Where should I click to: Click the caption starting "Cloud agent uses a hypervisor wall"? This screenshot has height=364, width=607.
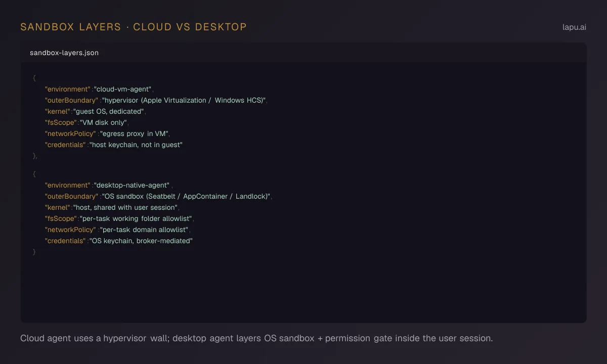point(256,338)
